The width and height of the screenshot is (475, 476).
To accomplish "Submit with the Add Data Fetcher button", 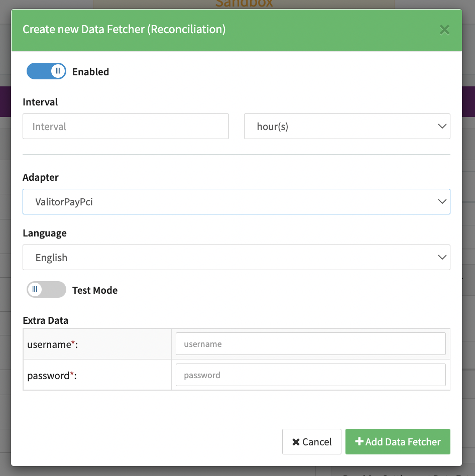I will 398,442.
